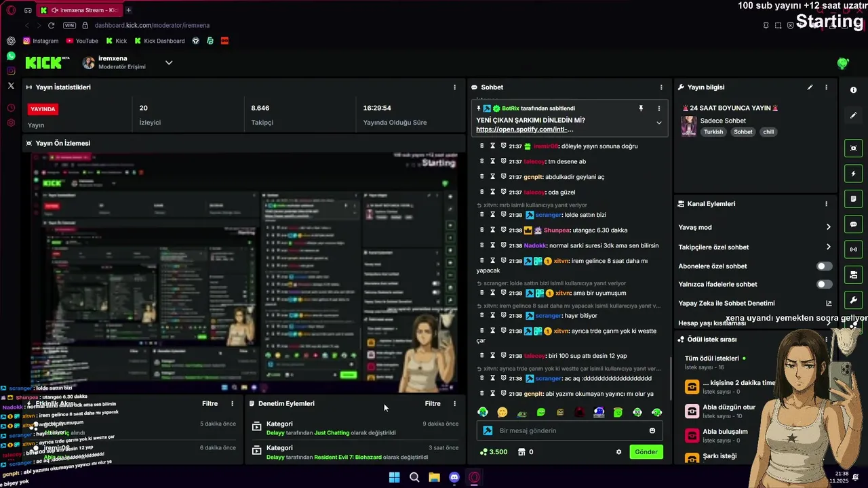Viewport: 868px width, 488px height.
Task: Open browser history clock icon in sidebar
Action: point(11,108)
